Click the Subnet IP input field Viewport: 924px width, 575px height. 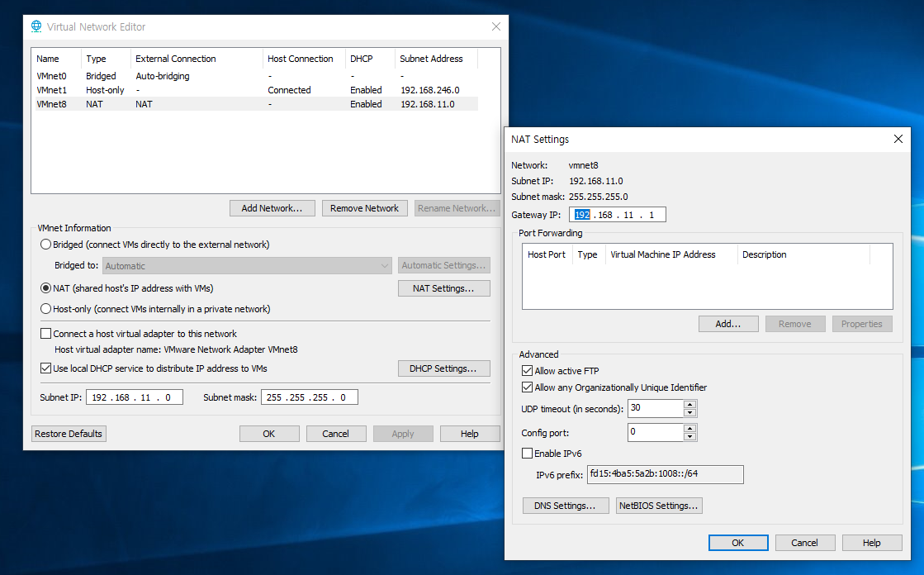135,397
